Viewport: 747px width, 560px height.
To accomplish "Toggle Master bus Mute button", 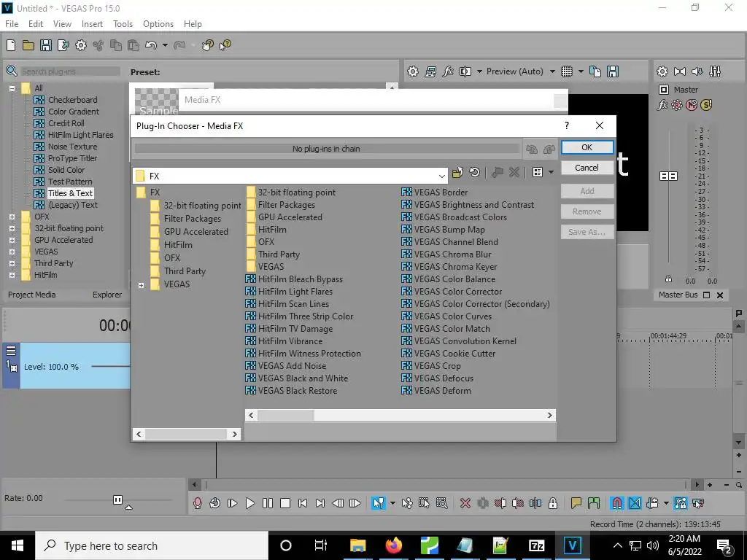I will pos(692,105).
